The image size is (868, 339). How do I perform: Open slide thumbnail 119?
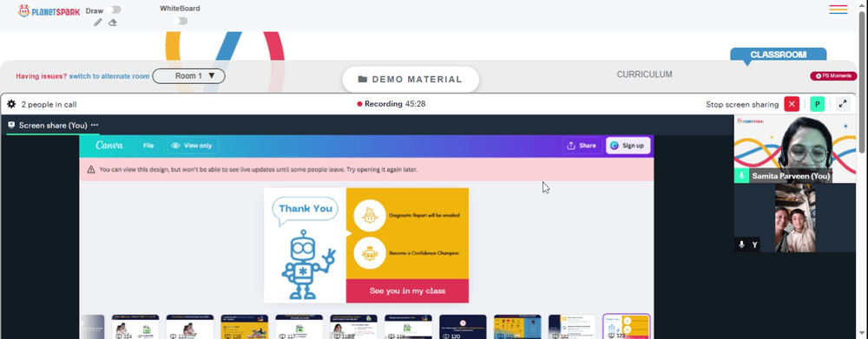click(x=408, y=327)
